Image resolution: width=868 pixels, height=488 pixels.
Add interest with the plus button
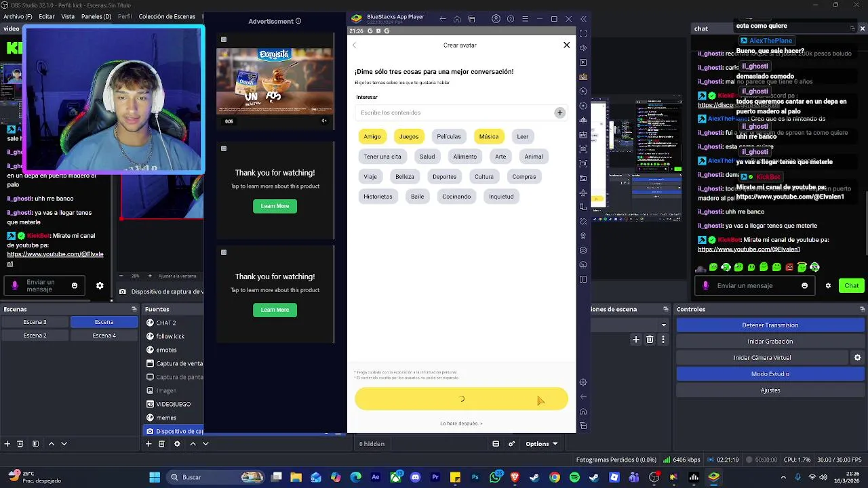pos(559,113)
